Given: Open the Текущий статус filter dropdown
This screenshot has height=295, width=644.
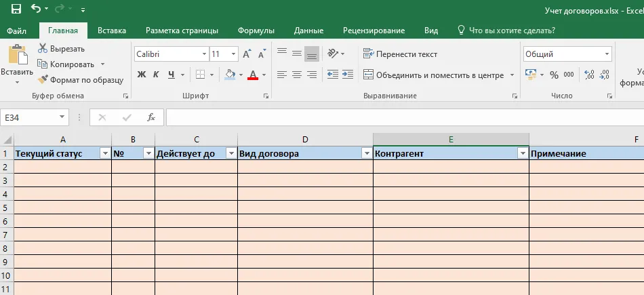Looking at the screenshot, I should click(x=106, y=154).
